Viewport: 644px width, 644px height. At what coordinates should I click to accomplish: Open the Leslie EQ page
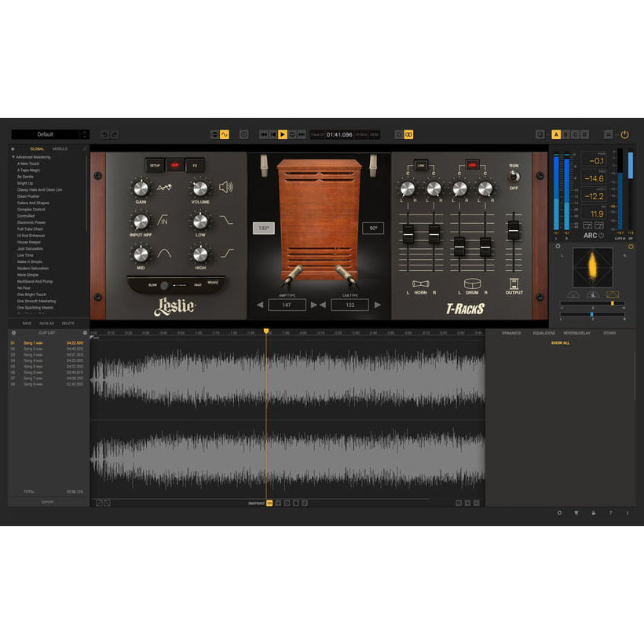(x=195, y=166)
